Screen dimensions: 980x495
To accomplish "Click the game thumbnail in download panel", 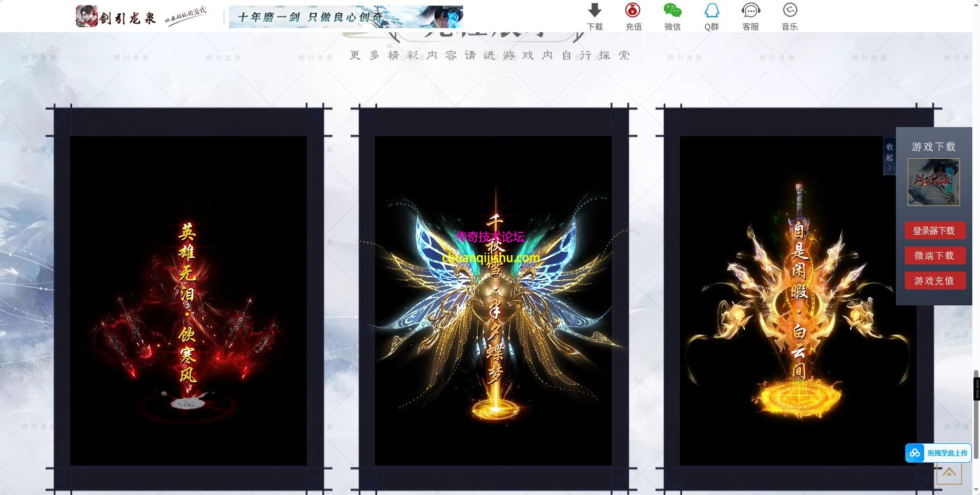I will [933, 182].
